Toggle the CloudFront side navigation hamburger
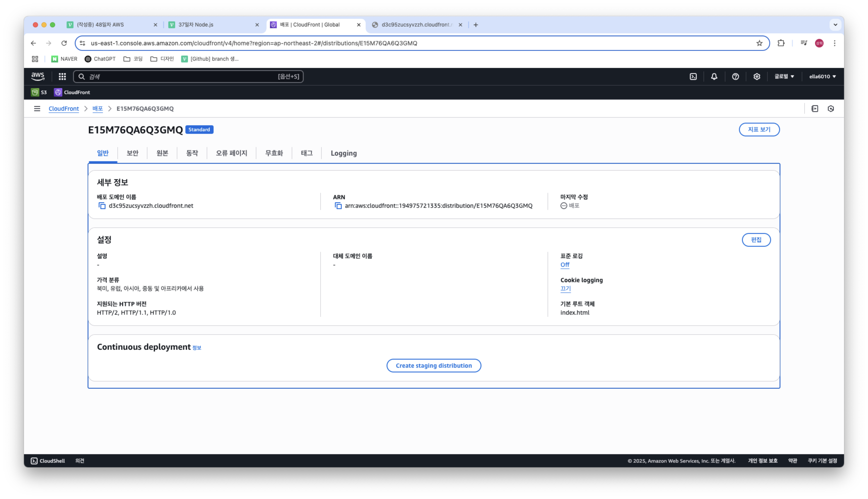The height and width of the screenshot is (499, 868). click(x=37, y=109)
